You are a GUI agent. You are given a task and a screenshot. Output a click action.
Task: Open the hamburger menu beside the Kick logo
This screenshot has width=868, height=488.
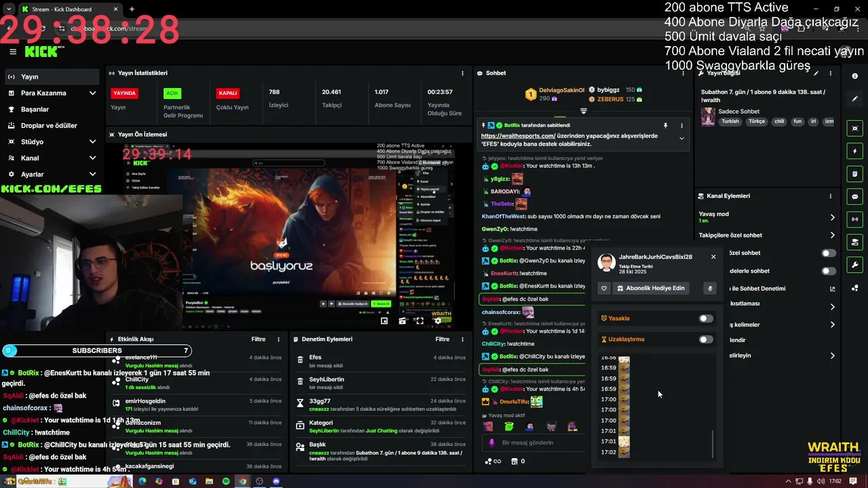pyautogui.click(x=13, y=52)
